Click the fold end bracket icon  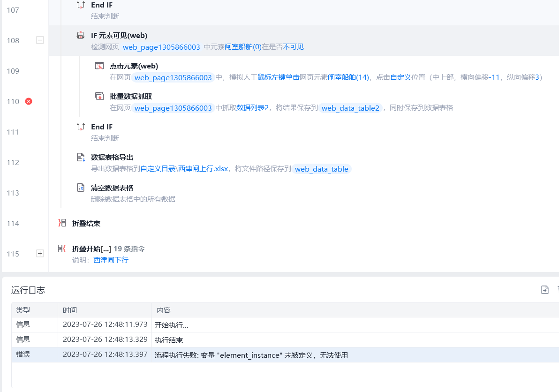pyautogui.click(x=62, y=223)
